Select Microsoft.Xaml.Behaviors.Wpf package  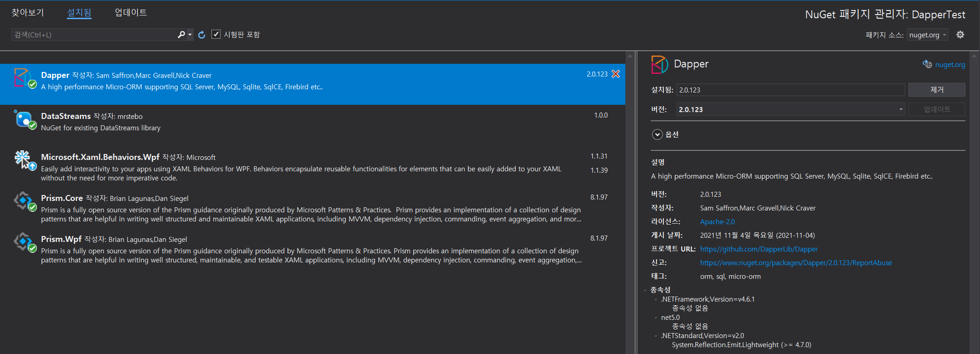click(313, 166)
